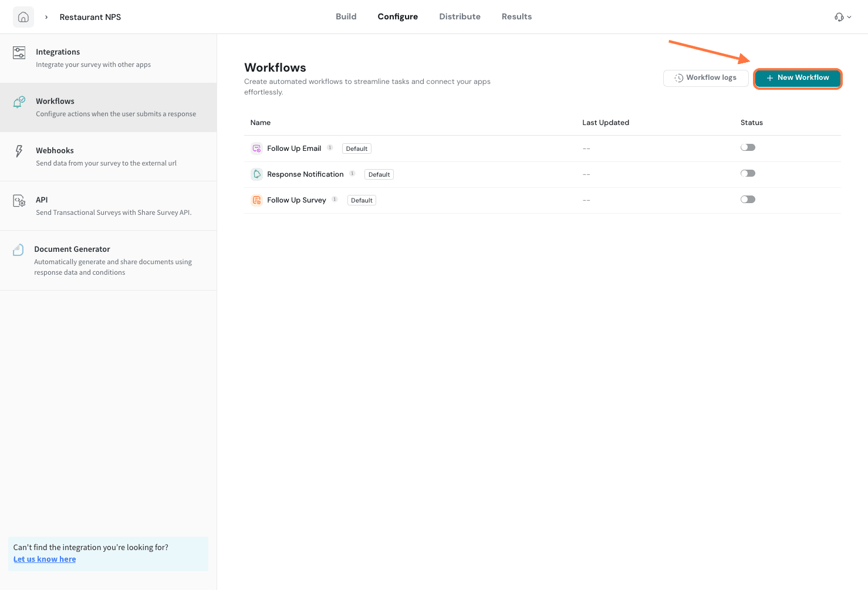868x590 pixels.
Task: Switch to the Build tab
Action: (346, 16)
